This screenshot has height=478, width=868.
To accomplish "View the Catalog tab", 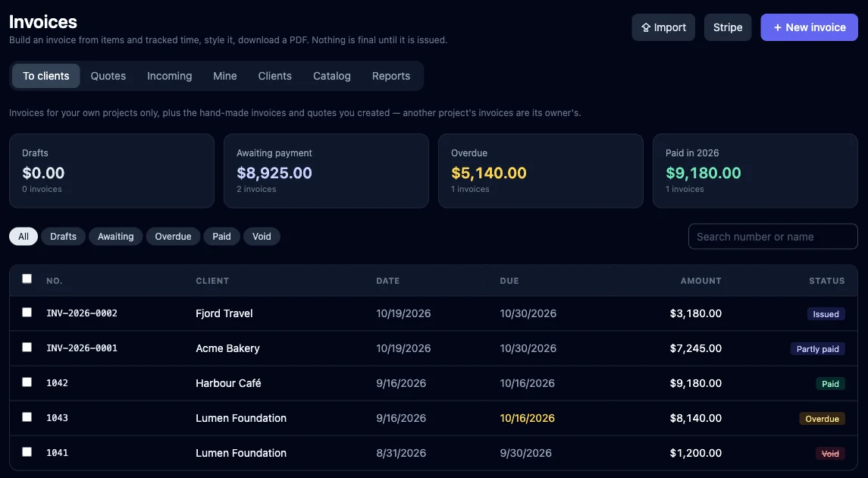I will click(x=331, y=76).
